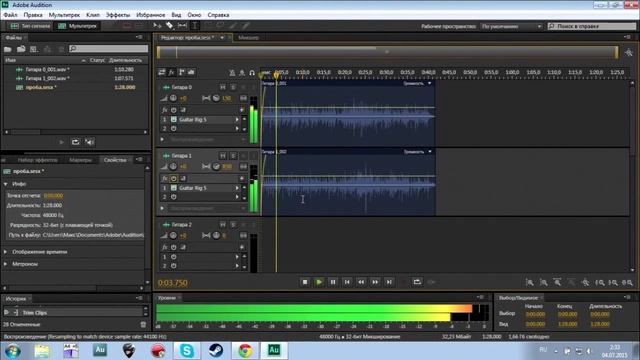Show the Effects (fx) section in track controls
The image size is (640, 360).
172,72
